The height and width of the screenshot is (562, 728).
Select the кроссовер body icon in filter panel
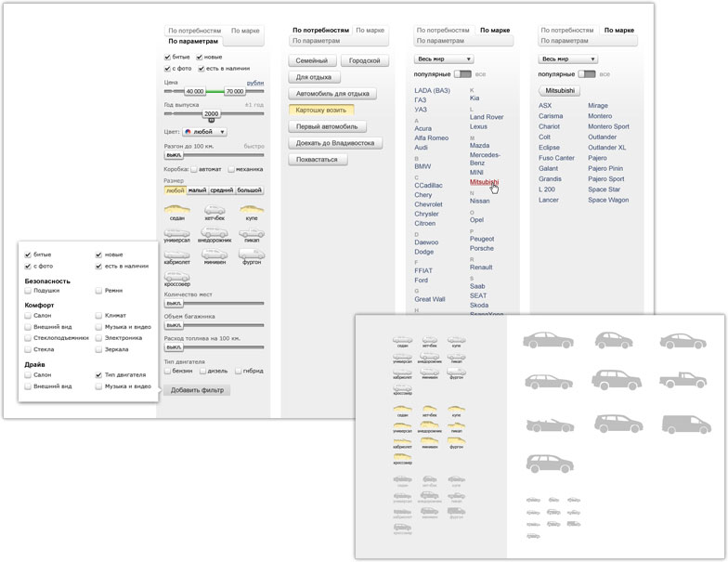coord(178,275)
